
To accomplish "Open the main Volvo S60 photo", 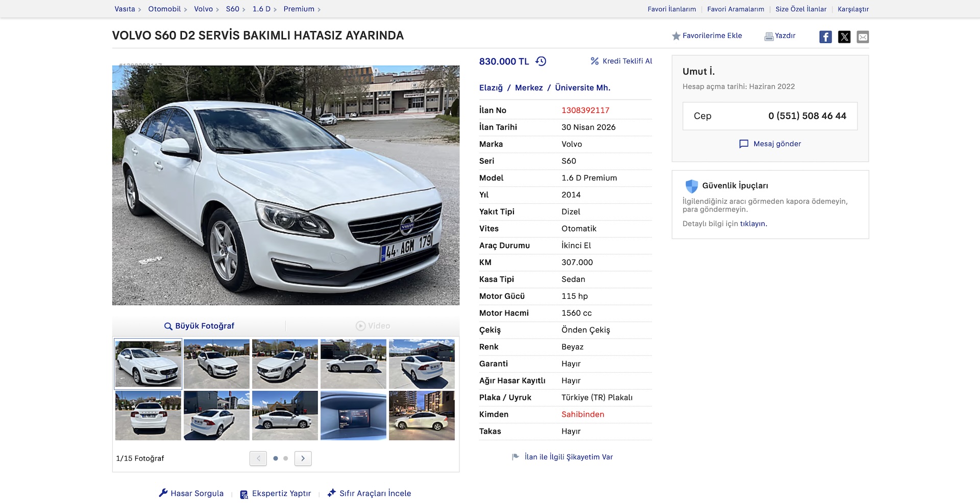I will [x=286, y=185].
